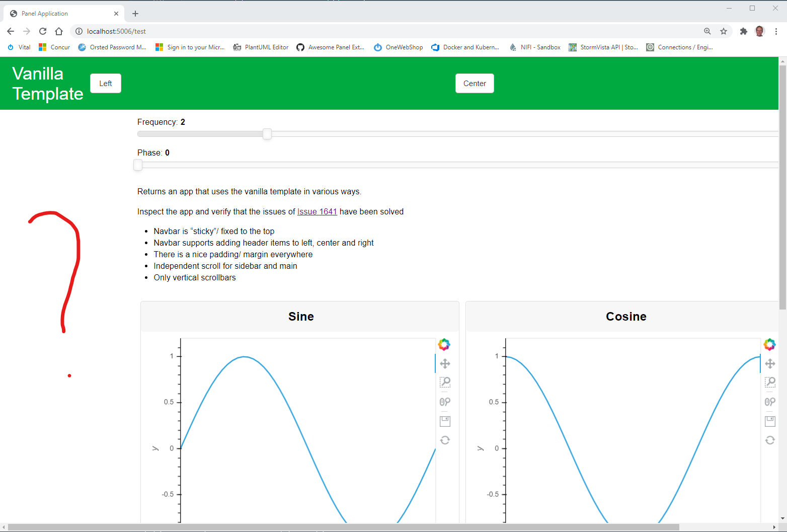Open Chrome's three-dot menu
The image size is (787, 532).
pyautogui.click(x=777, y=31)
